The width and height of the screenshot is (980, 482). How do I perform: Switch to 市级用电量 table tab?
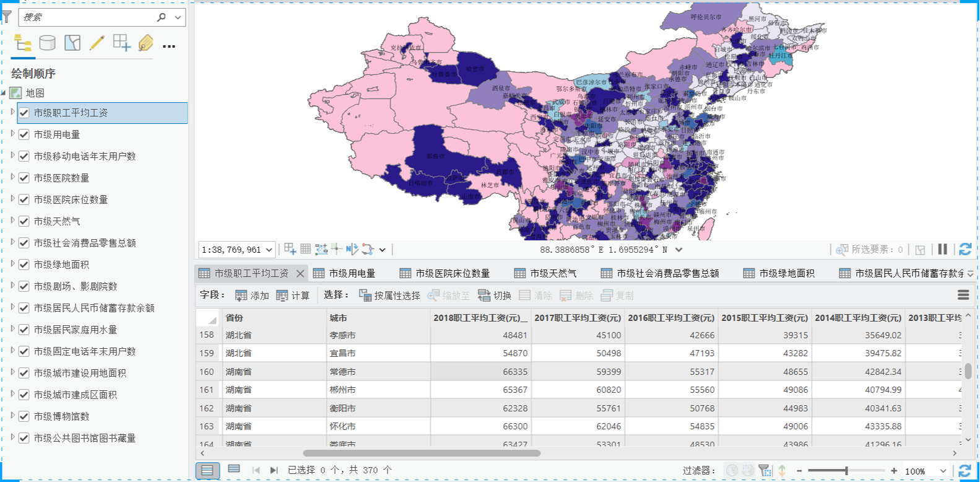click(x=344, y=273)
